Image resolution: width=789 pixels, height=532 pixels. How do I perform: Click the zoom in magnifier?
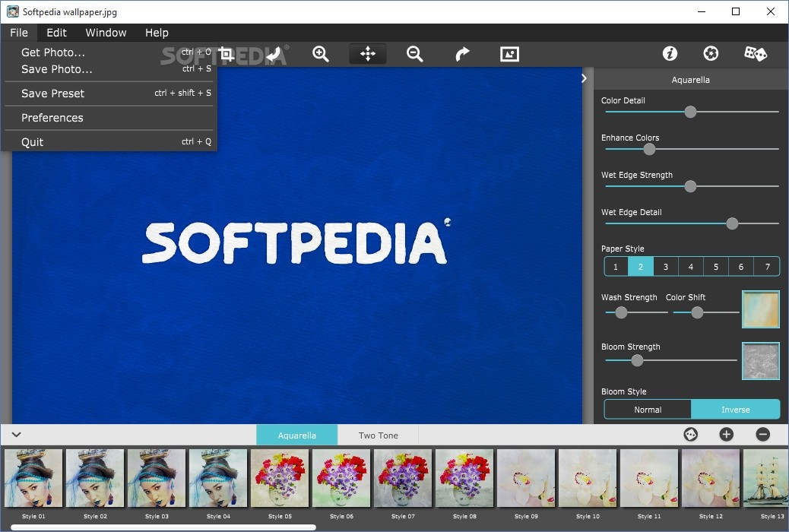[x=321, y=54]
